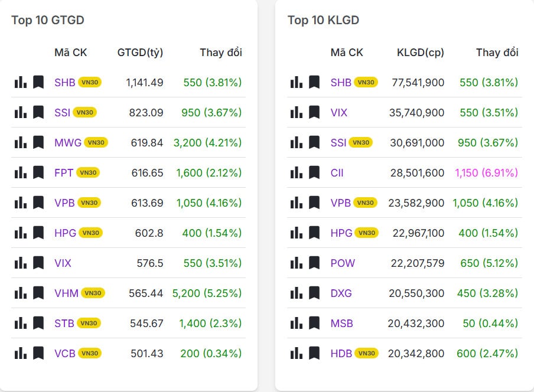
Task: Click the VN30 badge beside MWG
Action: [96, 142]
